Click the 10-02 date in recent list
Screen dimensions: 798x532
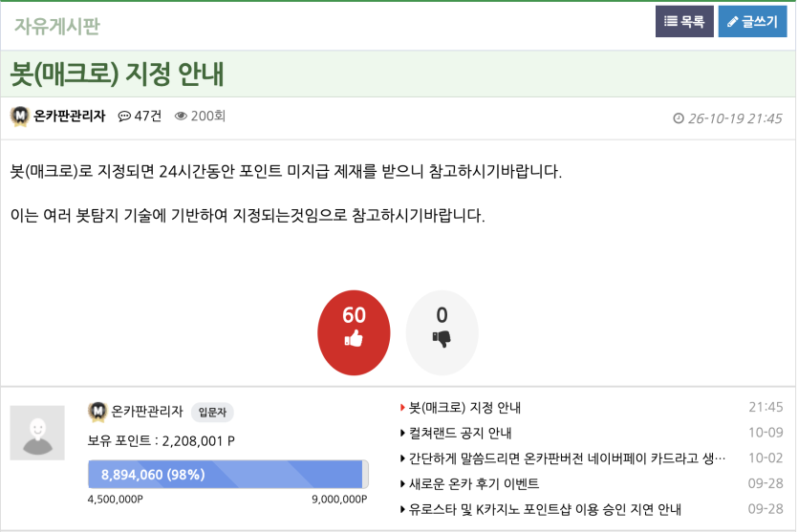(766, 458)
